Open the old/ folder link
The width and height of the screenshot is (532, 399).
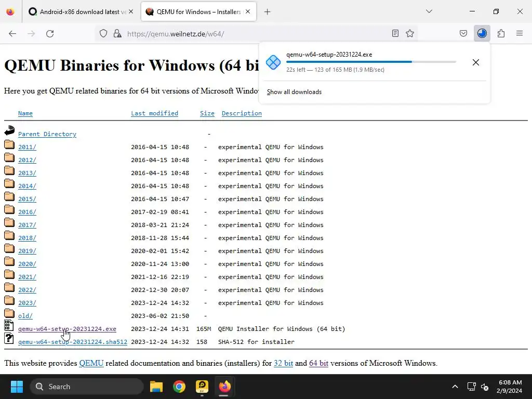(x=25, y=316)
